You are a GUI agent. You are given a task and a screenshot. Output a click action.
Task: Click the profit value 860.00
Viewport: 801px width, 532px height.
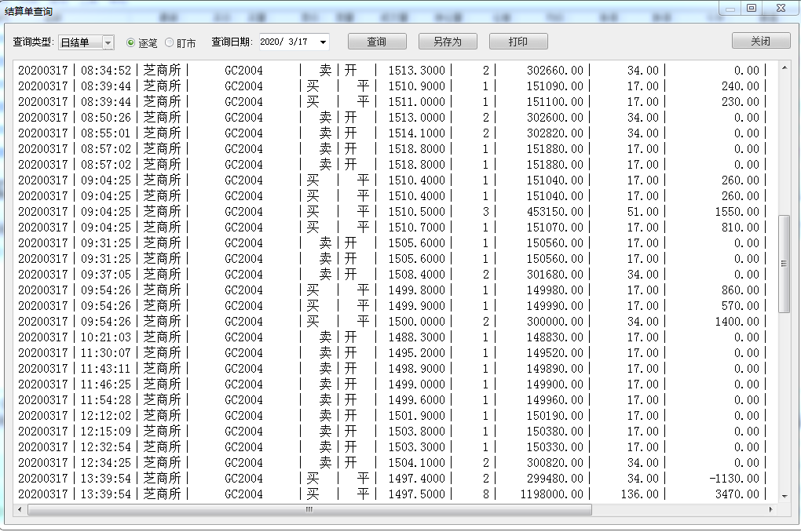coord(741,290)
